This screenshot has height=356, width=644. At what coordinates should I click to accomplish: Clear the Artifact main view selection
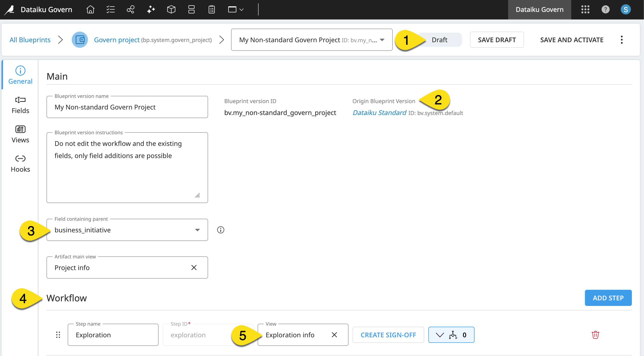[194, 268]
